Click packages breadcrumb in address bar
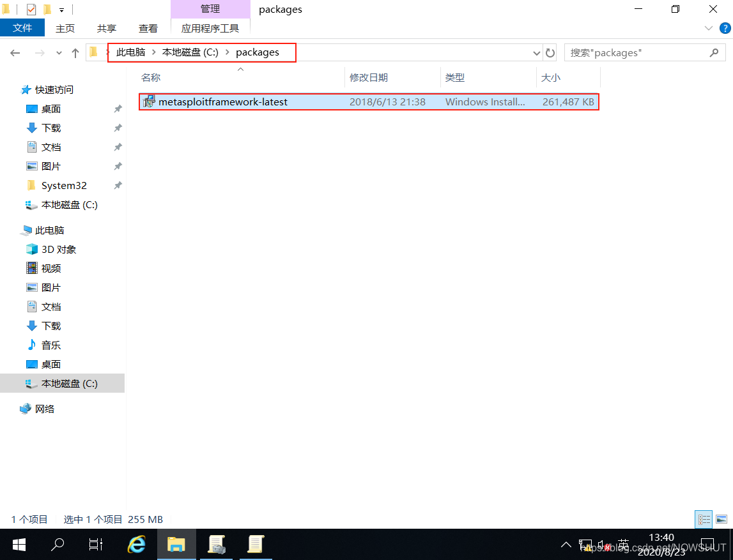 click(258, 52)
